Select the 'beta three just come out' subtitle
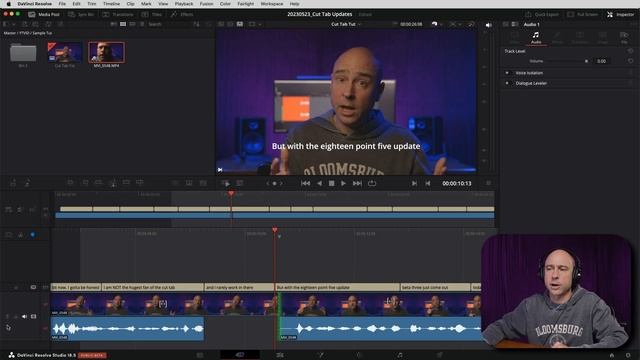The height and width of the screenshot is (360, 640). click(435, 287)
